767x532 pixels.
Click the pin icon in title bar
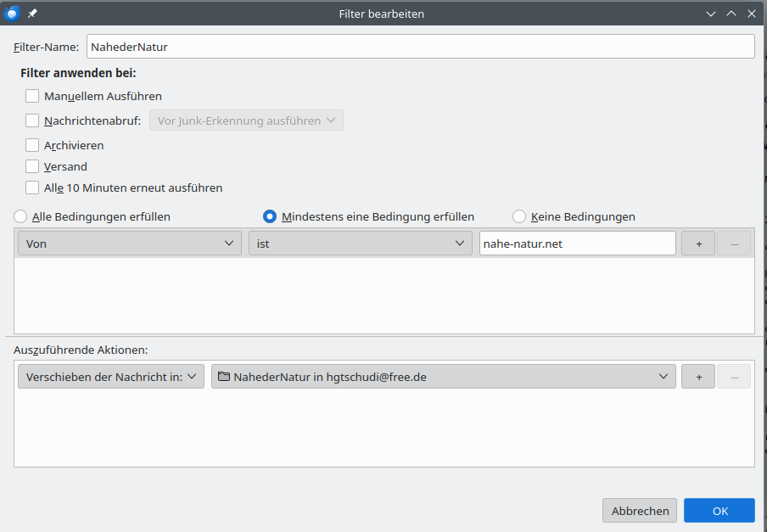(32, 14)
